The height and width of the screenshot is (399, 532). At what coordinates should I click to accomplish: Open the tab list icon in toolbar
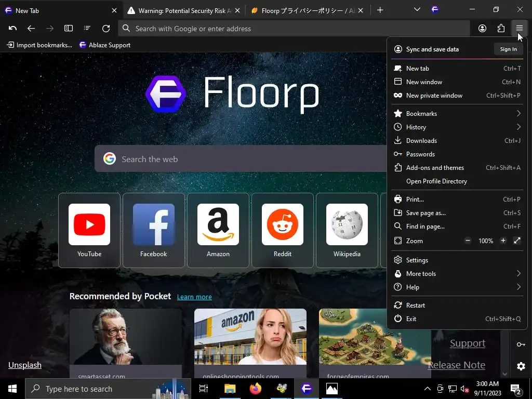coord(87,29)
